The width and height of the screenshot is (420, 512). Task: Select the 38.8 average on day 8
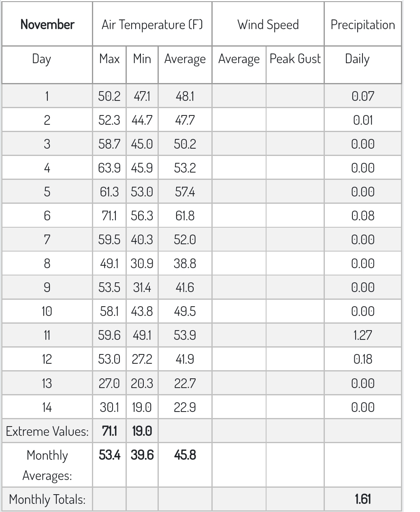[x=185, y=263]
